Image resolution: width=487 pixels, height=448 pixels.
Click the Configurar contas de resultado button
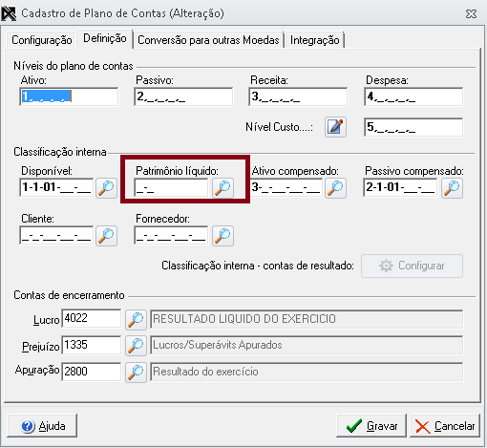click(412, 266)
